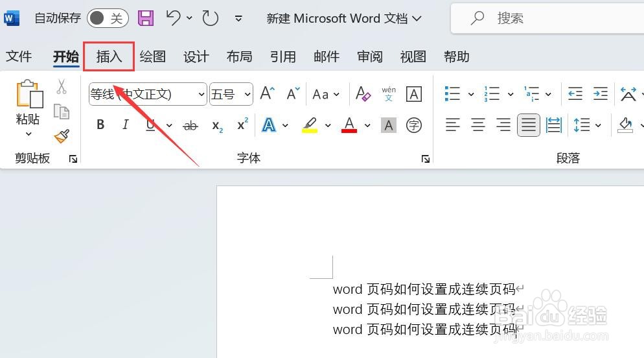Open line and paragraph spacing
The height and width of the screenshot is (358, 644).
(x=582, y=125)
